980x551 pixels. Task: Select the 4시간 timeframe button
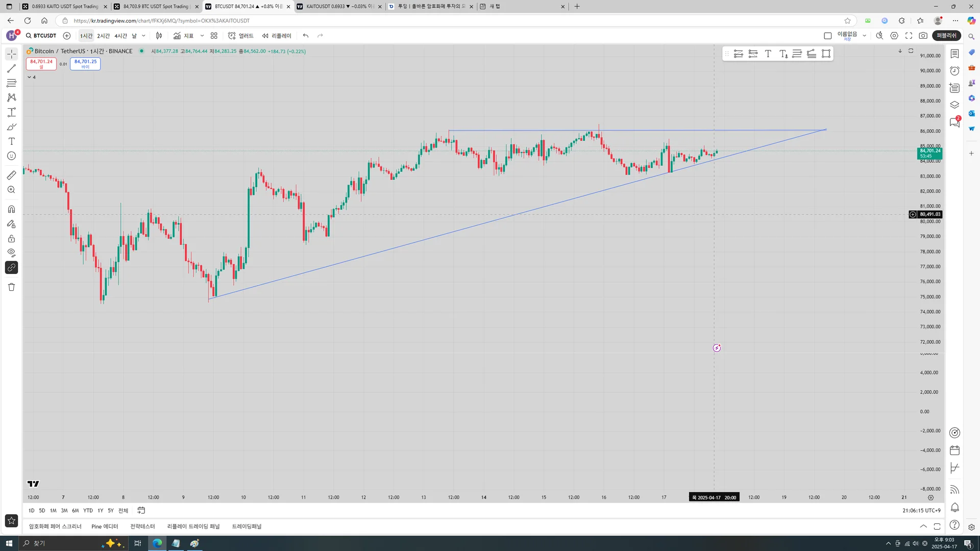(x=120, y=36)
